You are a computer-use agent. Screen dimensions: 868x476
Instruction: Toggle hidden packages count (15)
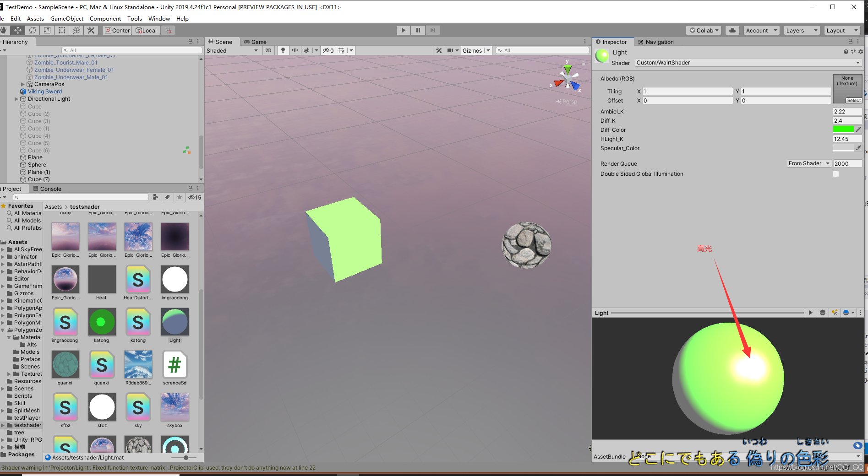point(195,197)
